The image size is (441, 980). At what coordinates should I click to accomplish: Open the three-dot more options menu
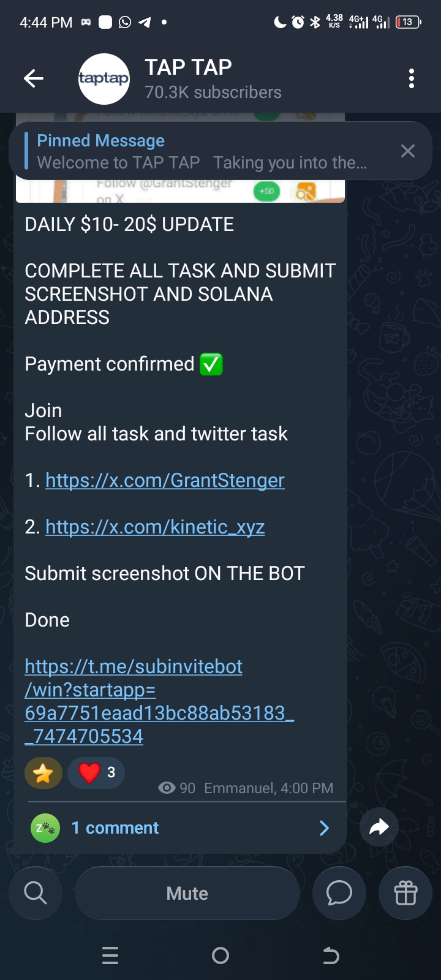coord(411,78)
